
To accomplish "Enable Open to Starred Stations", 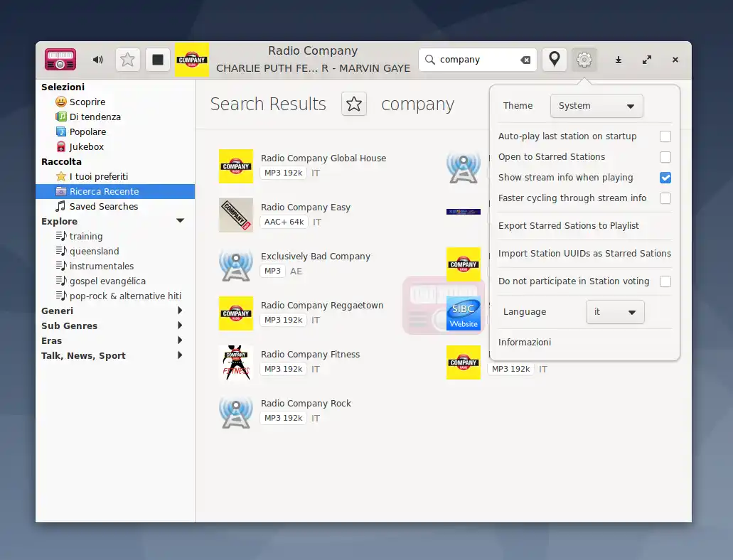I will 665,157.
